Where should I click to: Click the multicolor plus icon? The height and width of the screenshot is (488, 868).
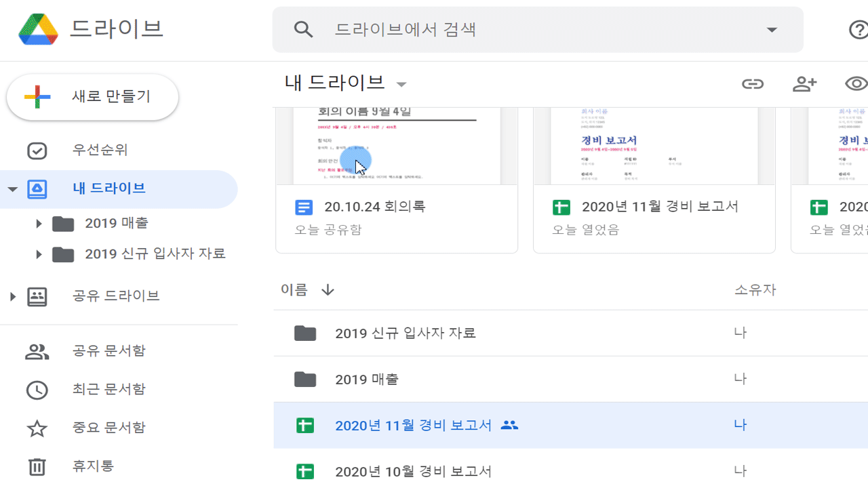click(37, 98)
